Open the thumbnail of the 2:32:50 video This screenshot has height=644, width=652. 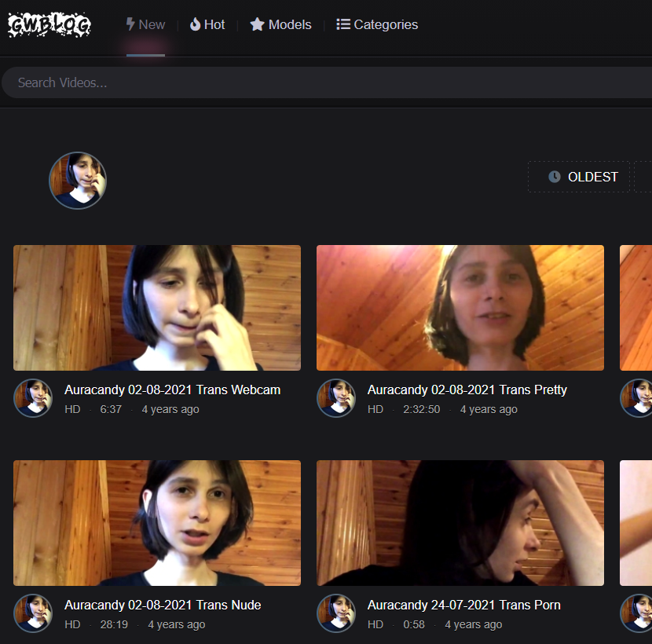pos(460,308)
